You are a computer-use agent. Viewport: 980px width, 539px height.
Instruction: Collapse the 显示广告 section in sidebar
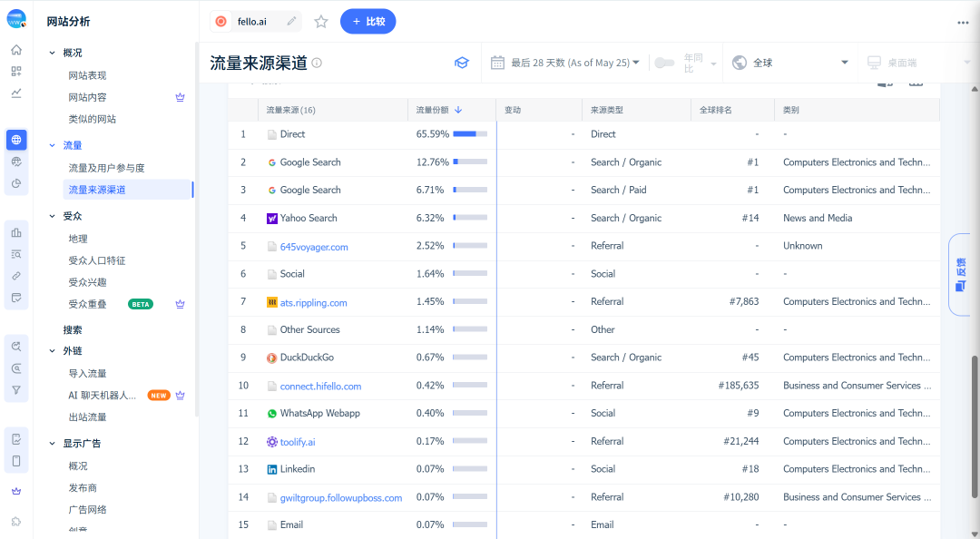[x=53, y=444]
